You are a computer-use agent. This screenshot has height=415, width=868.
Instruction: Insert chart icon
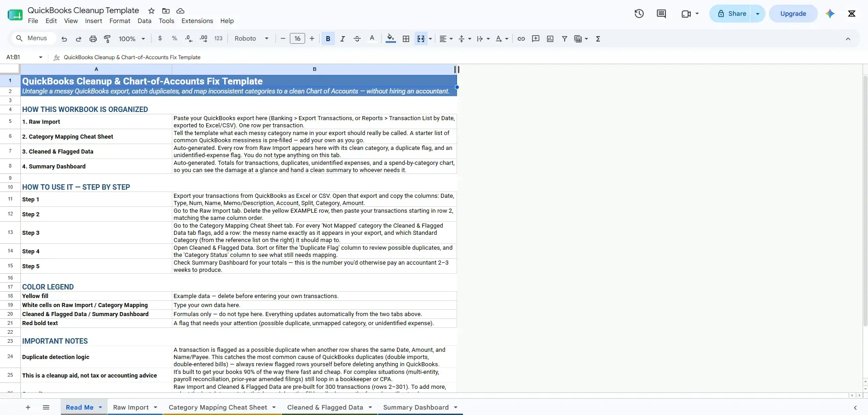point(550,39)
